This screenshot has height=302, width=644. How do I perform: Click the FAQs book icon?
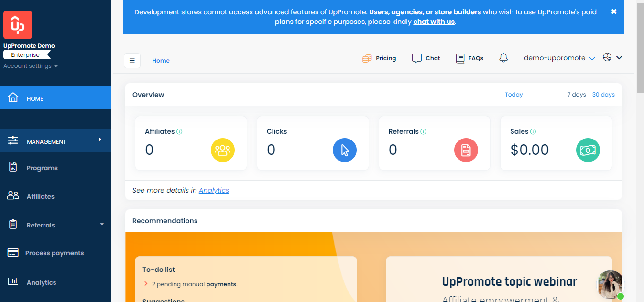(x=460, y=58)
